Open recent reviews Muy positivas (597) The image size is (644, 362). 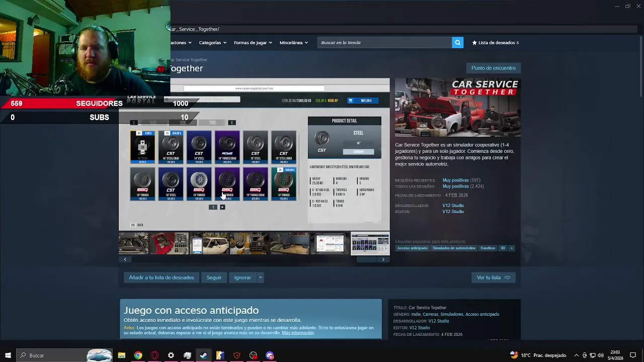(461, 180)
